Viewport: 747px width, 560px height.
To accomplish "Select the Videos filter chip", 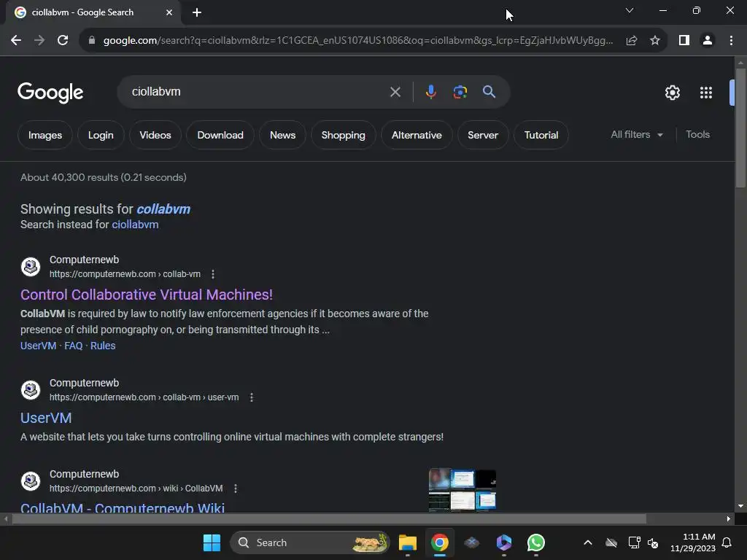I will pos(155,135).
